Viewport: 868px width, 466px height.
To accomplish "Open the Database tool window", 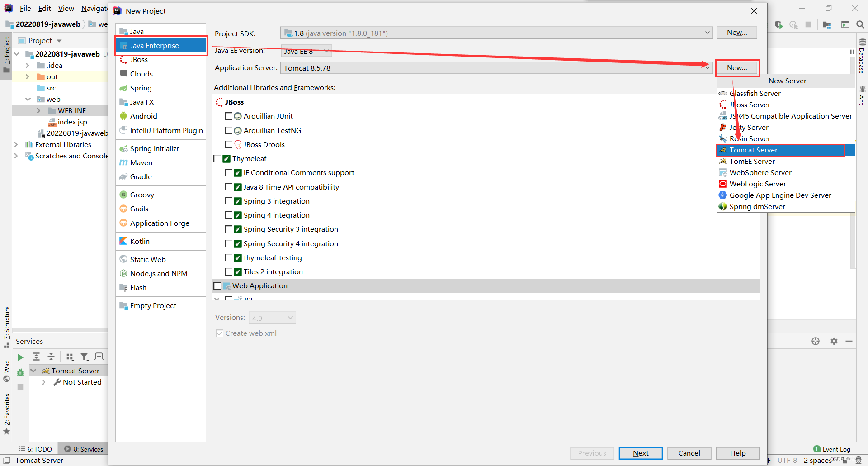I will point(862,56).
